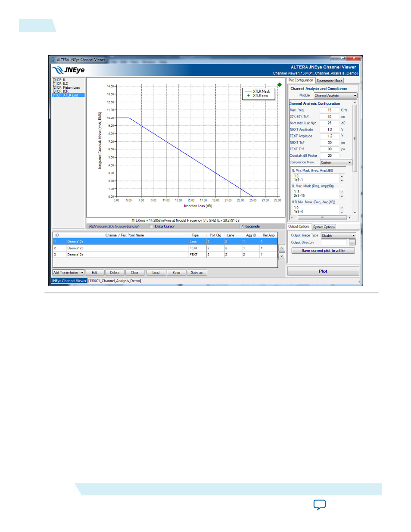This screenshot has height=532, width=411.
Task: Switch to the S-parameter Mode tab
Action: [330, 81]
